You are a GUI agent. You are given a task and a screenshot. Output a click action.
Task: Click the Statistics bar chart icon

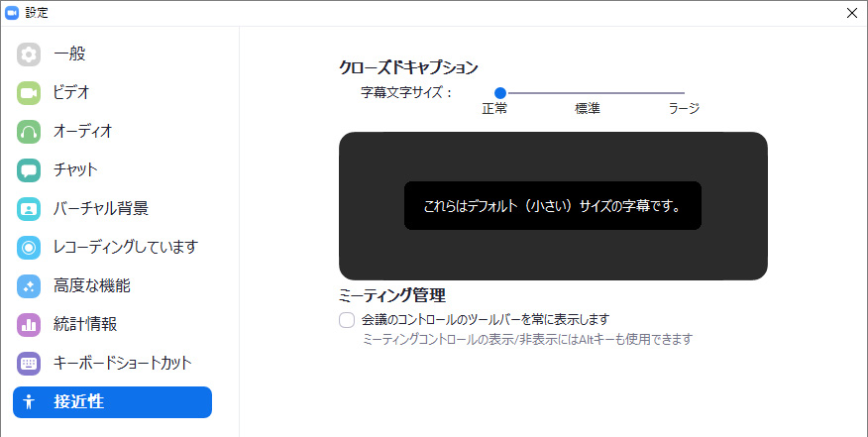[x=29, y=324]
